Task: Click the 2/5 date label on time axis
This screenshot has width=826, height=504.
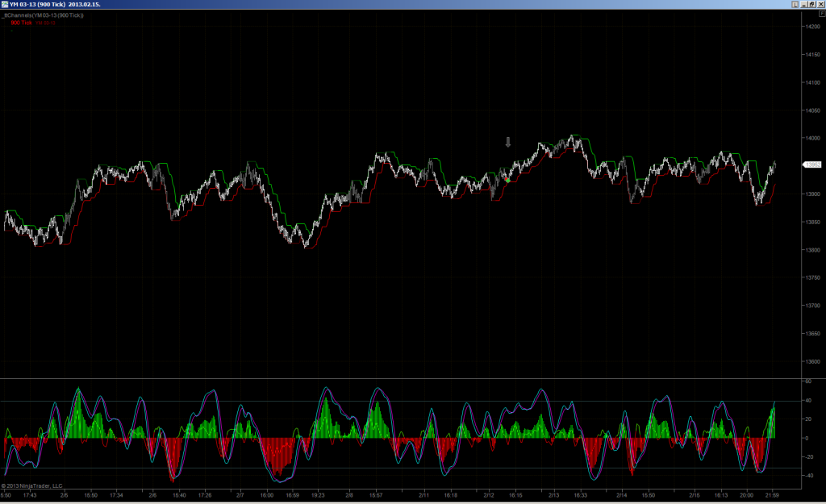Action: 64,495
